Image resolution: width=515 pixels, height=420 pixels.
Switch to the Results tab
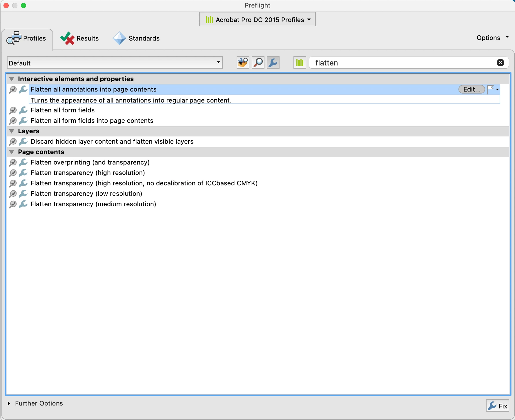(x=79, y=38)
